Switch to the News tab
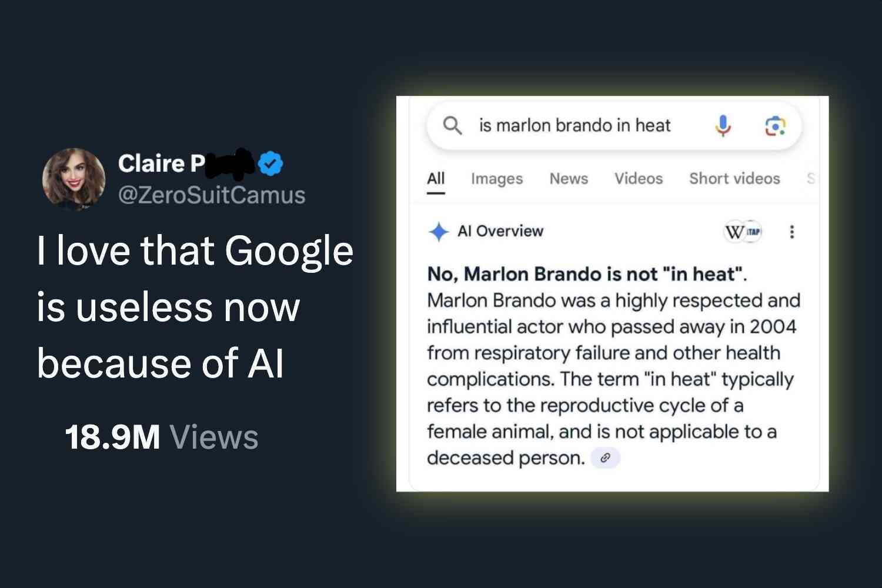This screenshot has width=882, height=588. (x=569, y=179)
